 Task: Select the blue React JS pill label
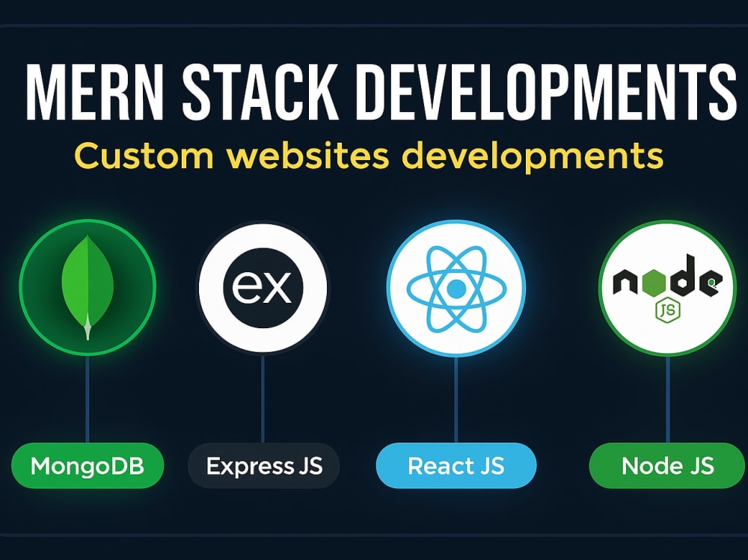coord(456,466)
